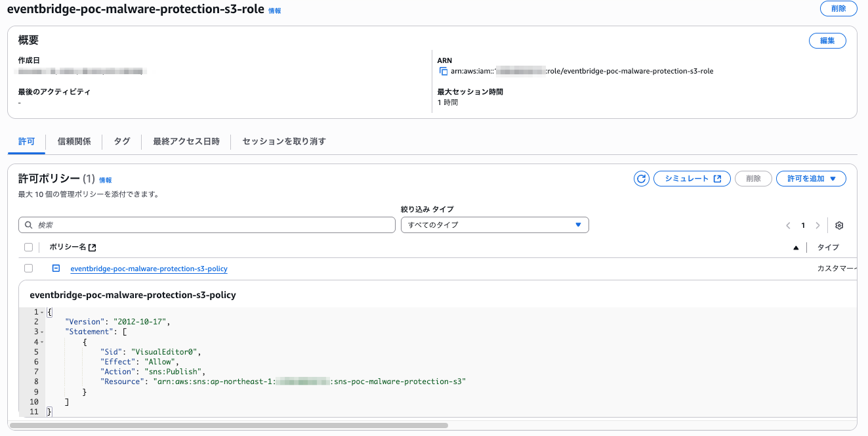Click the 編集 button in 概要
This screenshot has height=436, width=868.
[x=827, y=41]
